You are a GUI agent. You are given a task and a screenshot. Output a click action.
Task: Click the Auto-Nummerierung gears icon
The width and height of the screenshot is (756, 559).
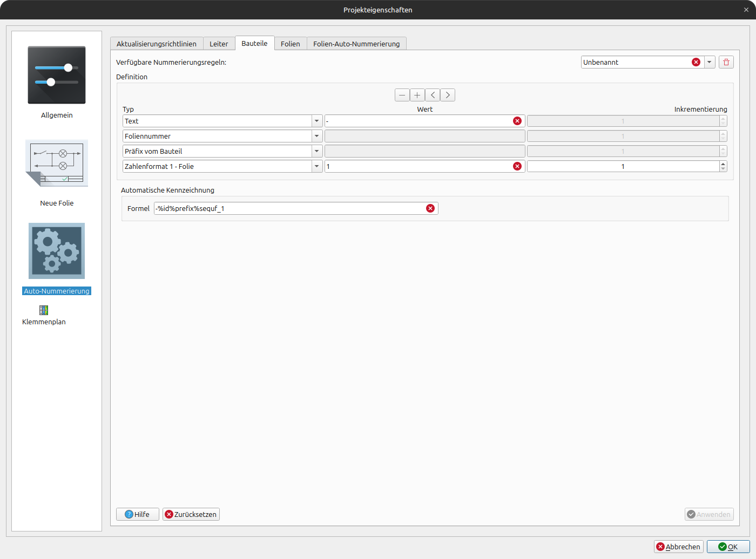pyautogui.click(x=57, y=251)
